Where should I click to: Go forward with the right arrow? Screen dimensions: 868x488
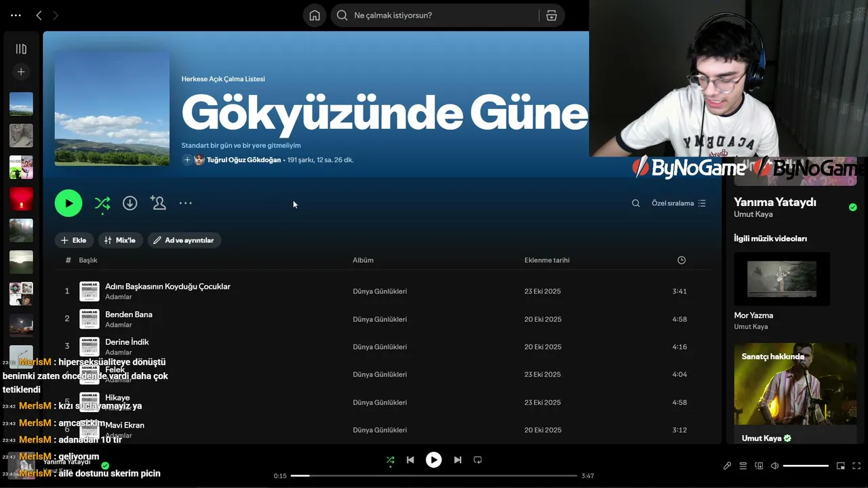(x=56, y=15)
